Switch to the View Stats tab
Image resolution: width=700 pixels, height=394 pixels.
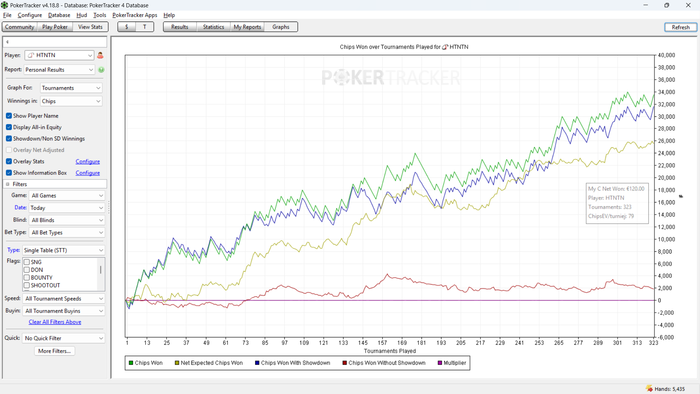90,27
